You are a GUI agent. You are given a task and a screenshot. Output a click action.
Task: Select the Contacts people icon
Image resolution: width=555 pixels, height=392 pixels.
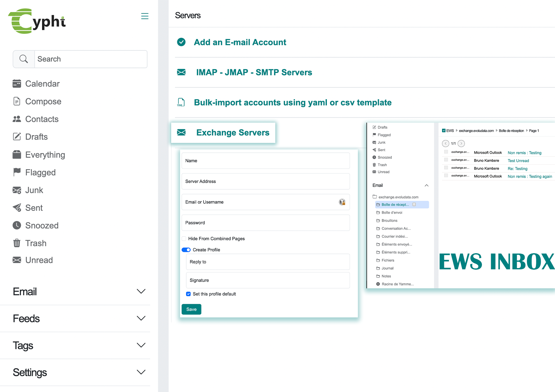click(x=17, y=119)
